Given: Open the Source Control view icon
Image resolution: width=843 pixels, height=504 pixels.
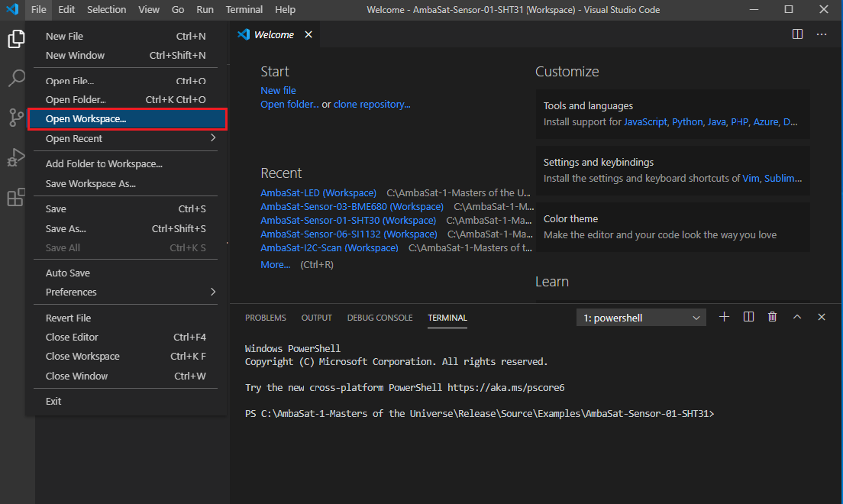Looking at the screenshot, I should coord(16,118).
